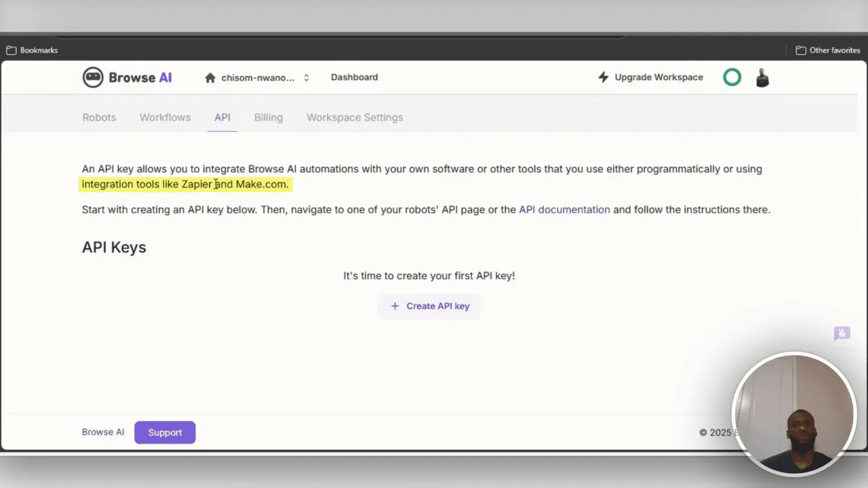Screen dimensions: 868x488
Task: Select the home workspace icon
Action: pos(210,77)
